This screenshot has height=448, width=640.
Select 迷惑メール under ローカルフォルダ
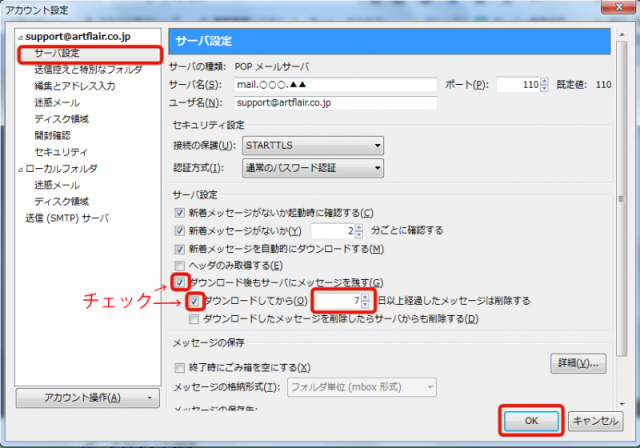(57, 185)
